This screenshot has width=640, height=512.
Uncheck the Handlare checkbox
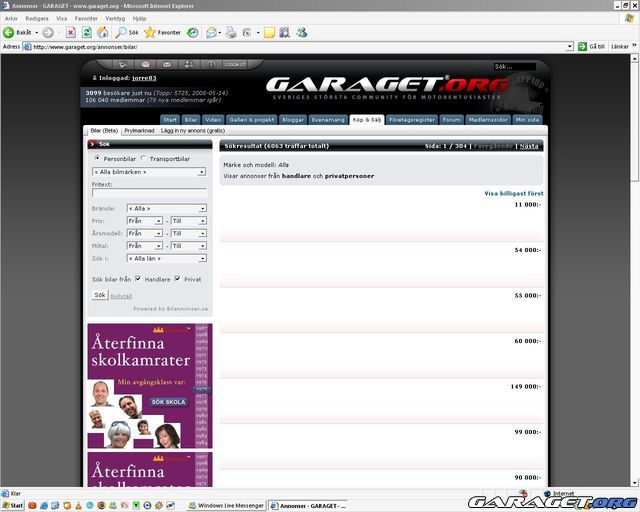pyautogui.click(x=138, y=279)
